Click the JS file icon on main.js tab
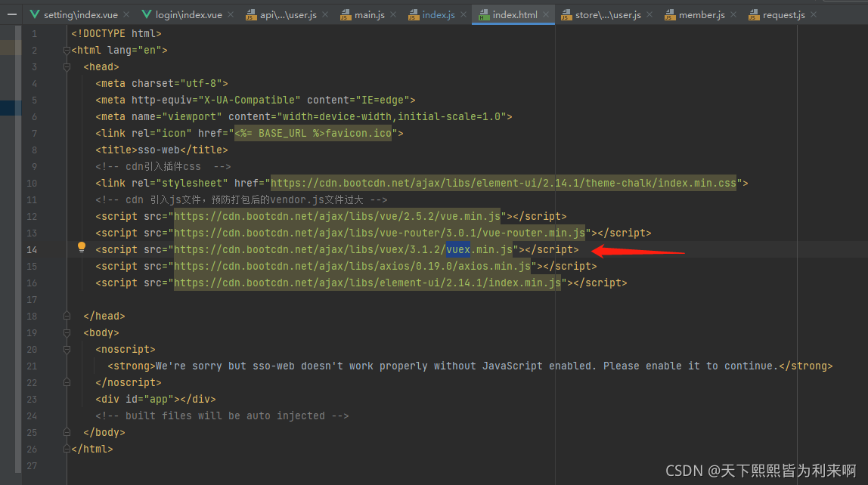The width and height of the screenshot is (868, 485). pos(346,15)
